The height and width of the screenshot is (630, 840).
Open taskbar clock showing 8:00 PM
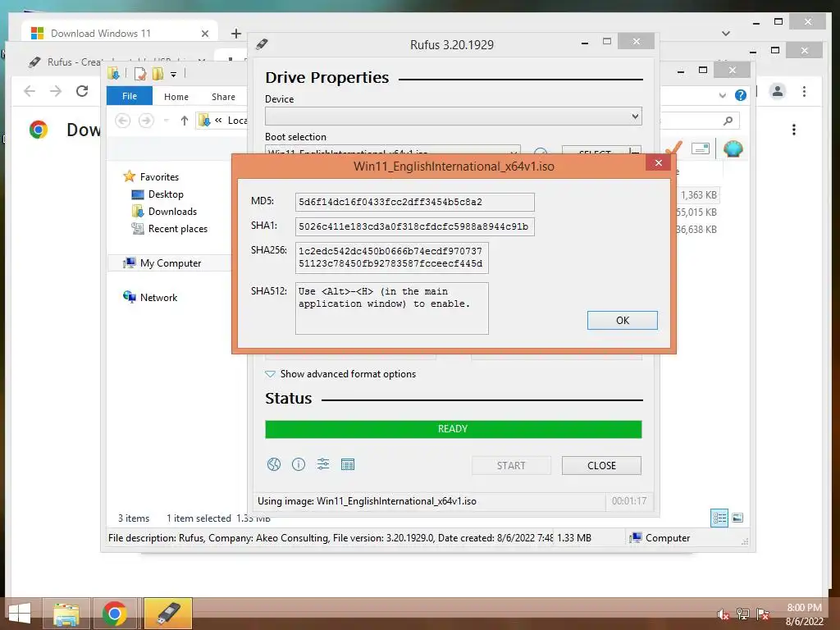[804, 614]
